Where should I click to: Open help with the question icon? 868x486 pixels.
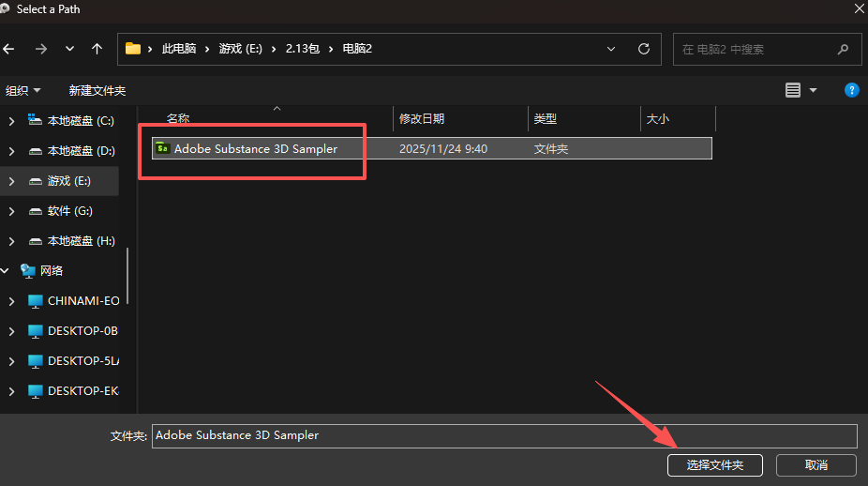[851, 90]
